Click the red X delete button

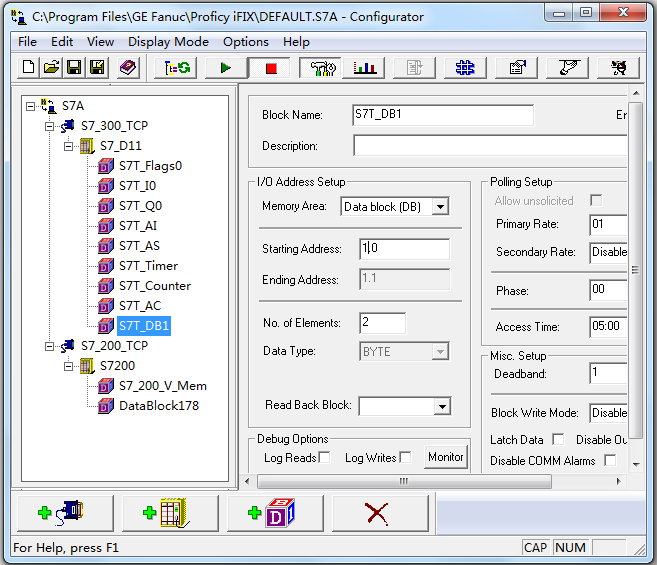380,513
